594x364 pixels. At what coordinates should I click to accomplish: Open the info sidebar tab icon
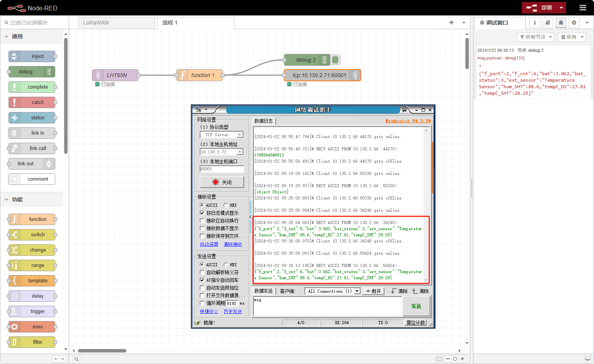point(534,23)
